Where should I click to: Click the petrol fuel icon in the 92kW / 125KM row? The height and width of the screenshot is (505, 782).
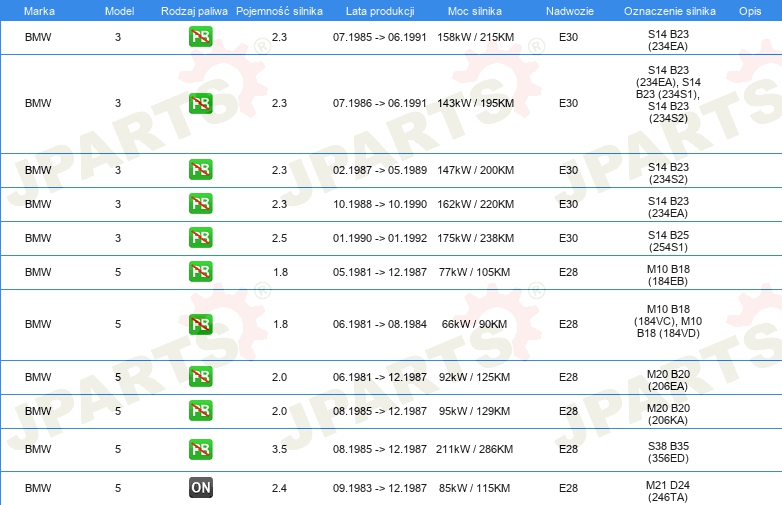[200, 376]
